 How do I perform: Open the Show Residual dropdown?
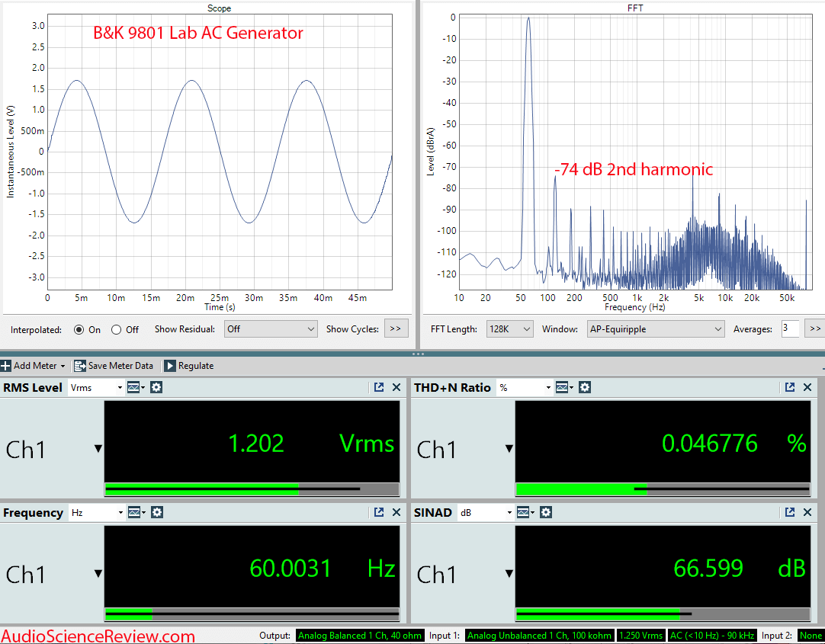pos(271,329)
